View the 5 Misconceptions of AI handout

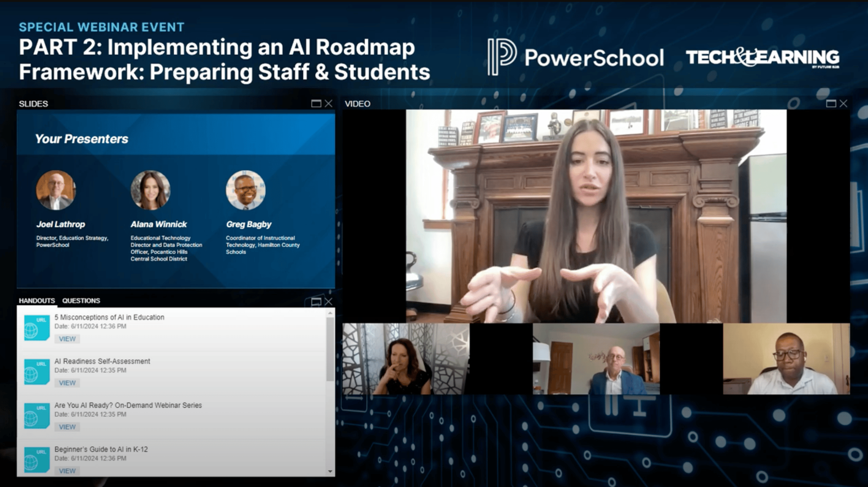67,339
